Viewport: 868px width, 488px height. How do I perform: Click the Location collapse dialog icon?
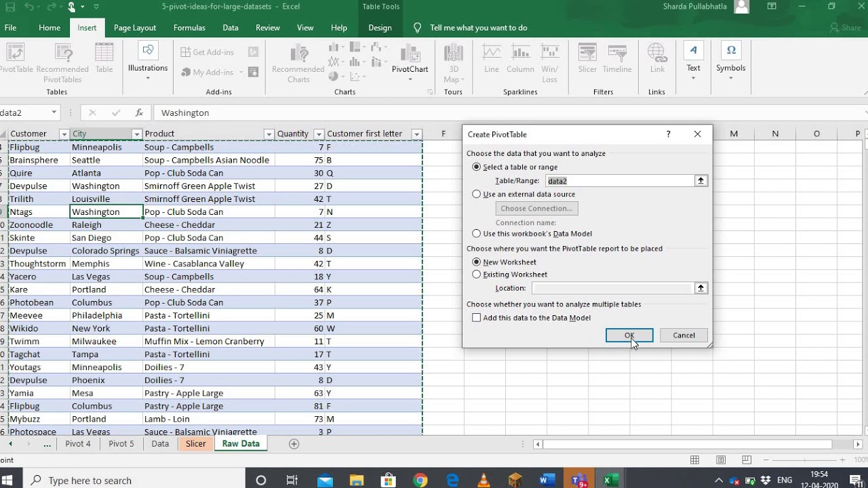click(x=701, y=288)
